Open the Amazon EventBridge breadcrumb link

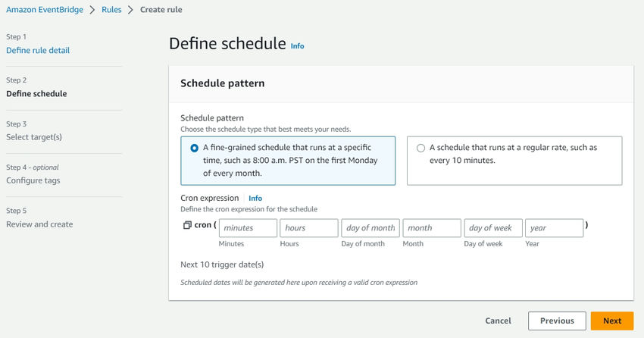[45, 9]
